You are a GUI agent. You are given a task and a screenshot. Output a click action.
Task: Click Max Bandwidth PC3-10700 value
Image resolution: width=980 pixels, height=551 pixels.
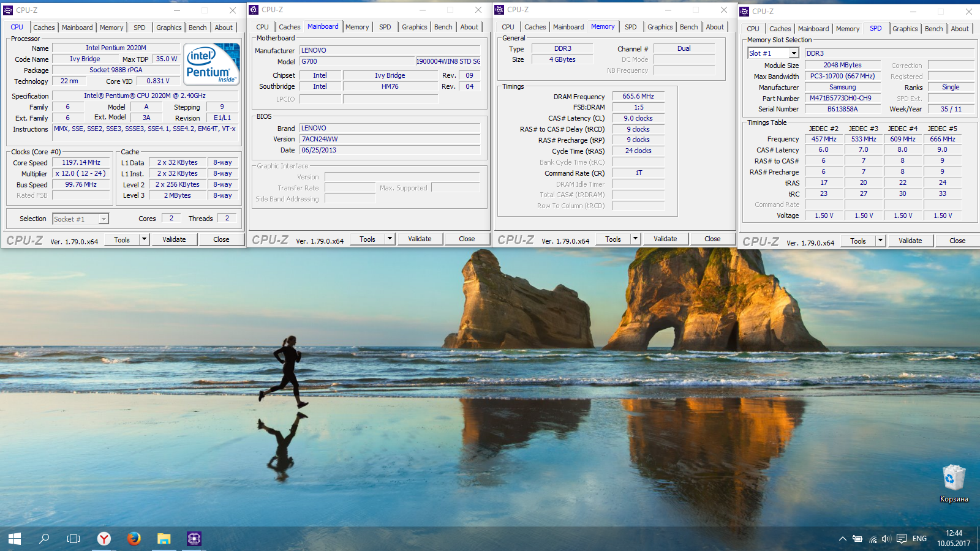[x=843, y=76]
